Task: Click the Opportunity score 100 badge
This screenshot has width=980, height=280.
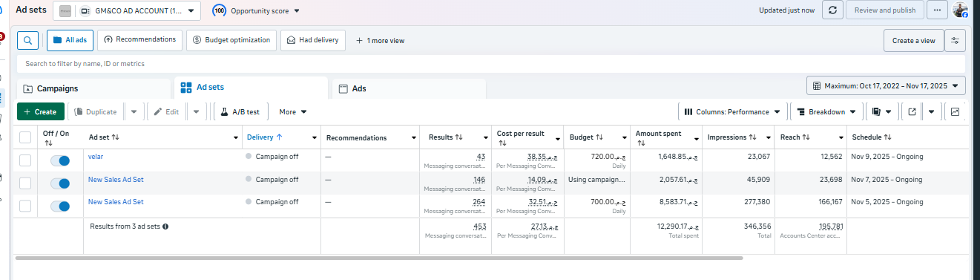Action: coord(220,11)
